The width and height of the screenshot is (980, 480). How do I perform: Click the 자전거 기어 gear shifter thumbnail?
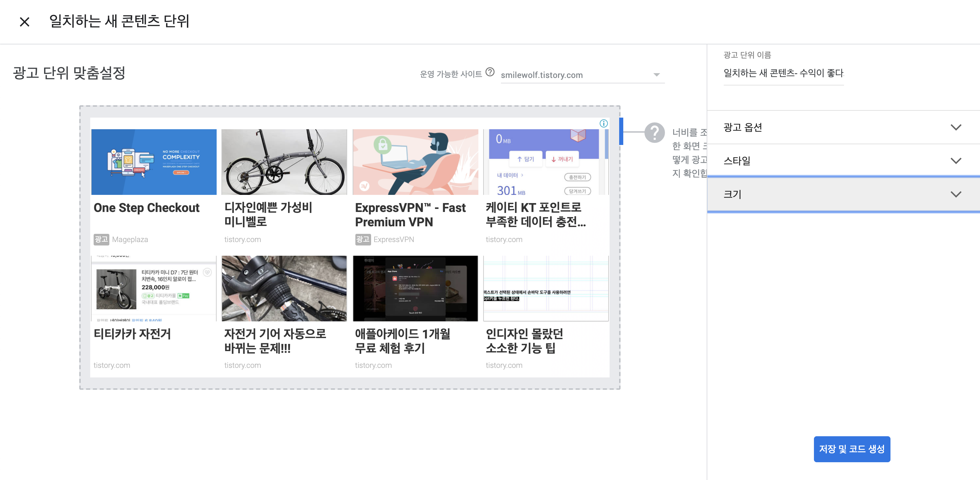click(x=284, y=288)
